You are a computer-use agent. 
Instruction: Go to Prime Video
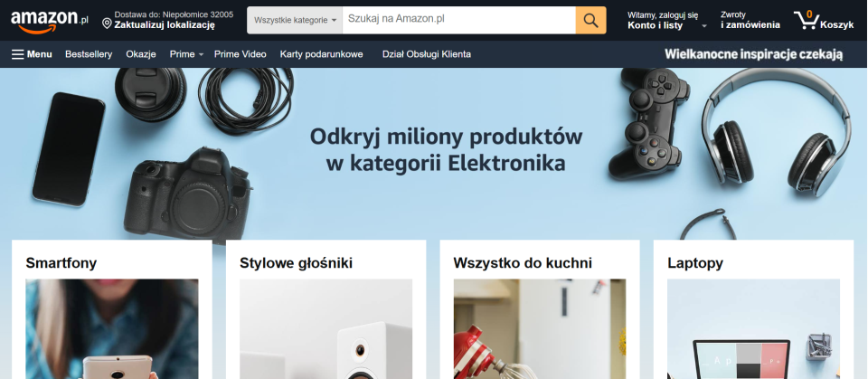point(241,54)
